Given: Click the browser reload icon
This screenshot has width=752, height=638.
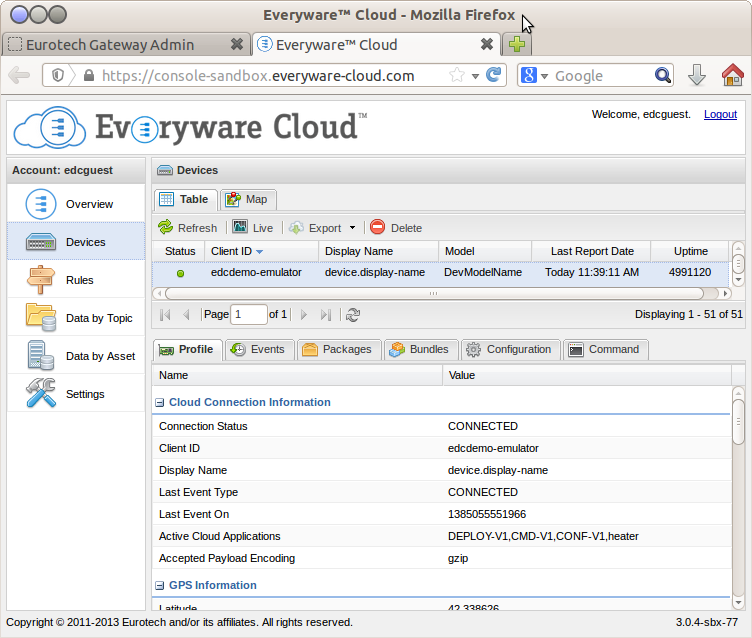Looking at the screenshot, I should click(494, 75).
